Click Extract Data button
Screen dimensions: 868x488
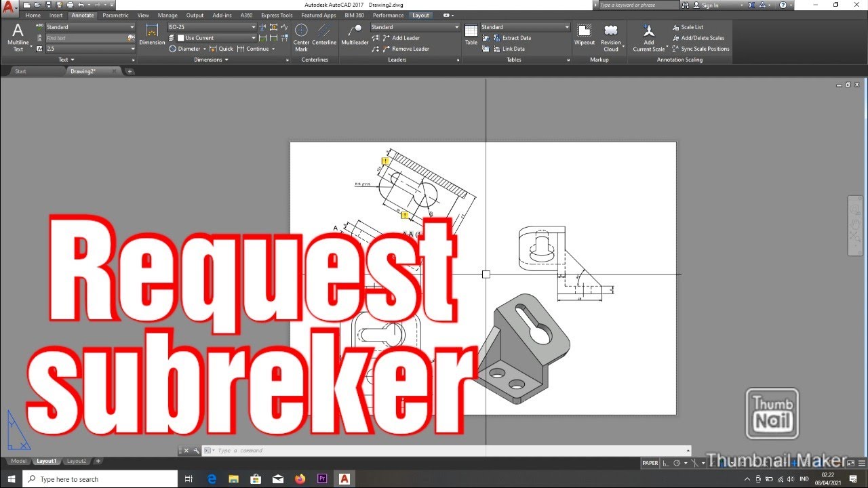click(x=512, y=38)
